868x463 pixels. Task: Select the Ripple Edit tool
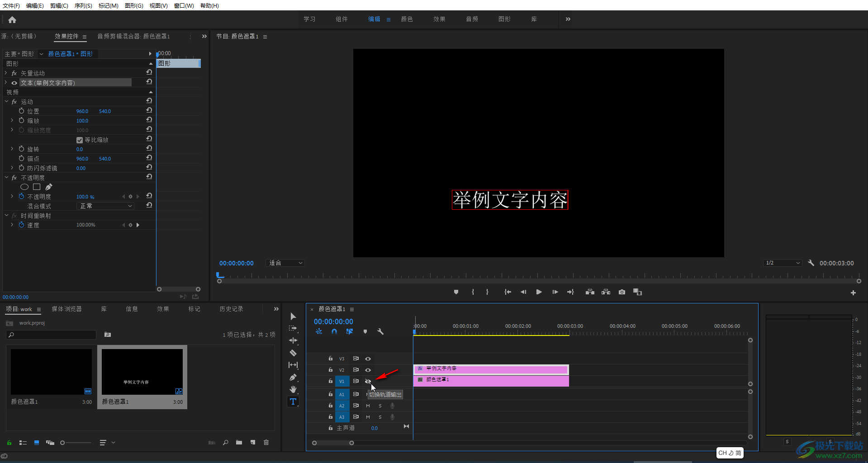click(x=293, y=340)
